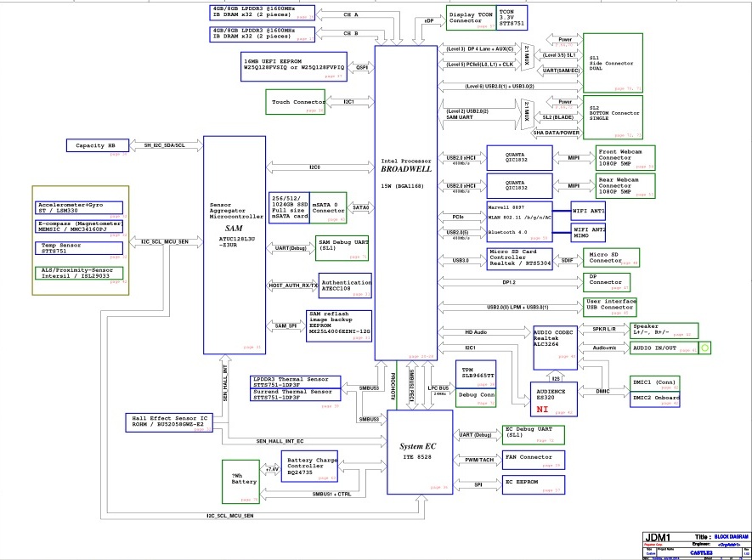The image size is (752, 560).
Task: Select the Capacity HB block
Action: [x=96, y=146]
